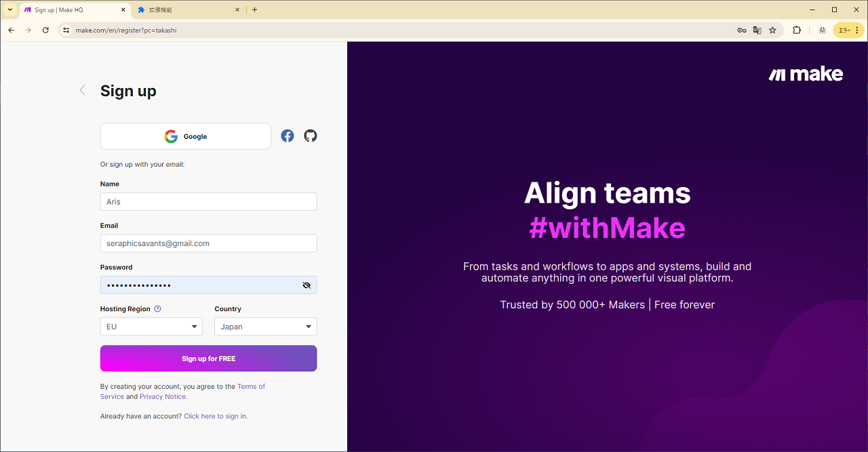Bookmark this page with the star
The height and width of the screenshot is (452, 868).
pos(772,30)
